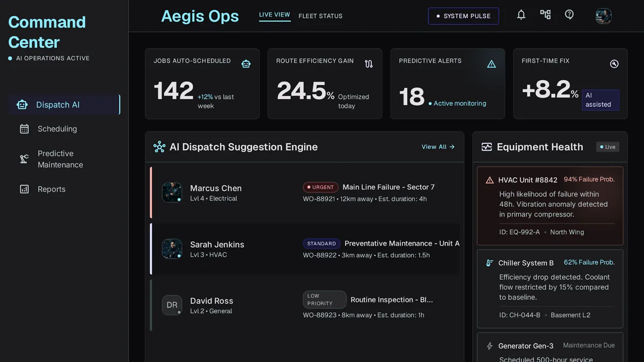The image size is (644, 362).
Task: Click work order WO-88922 details line
Action: click(367, 255)
